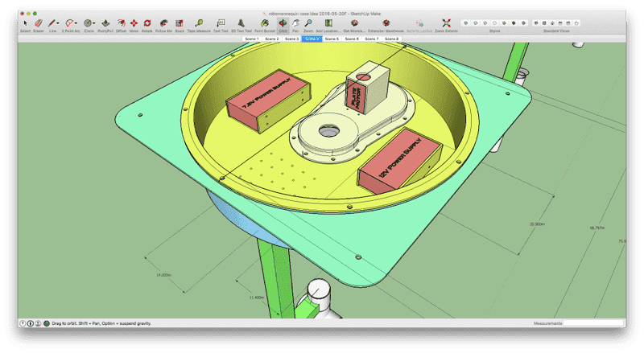644x353 pixels.
Task: Click the Add Location button
Action: [330, 23]
